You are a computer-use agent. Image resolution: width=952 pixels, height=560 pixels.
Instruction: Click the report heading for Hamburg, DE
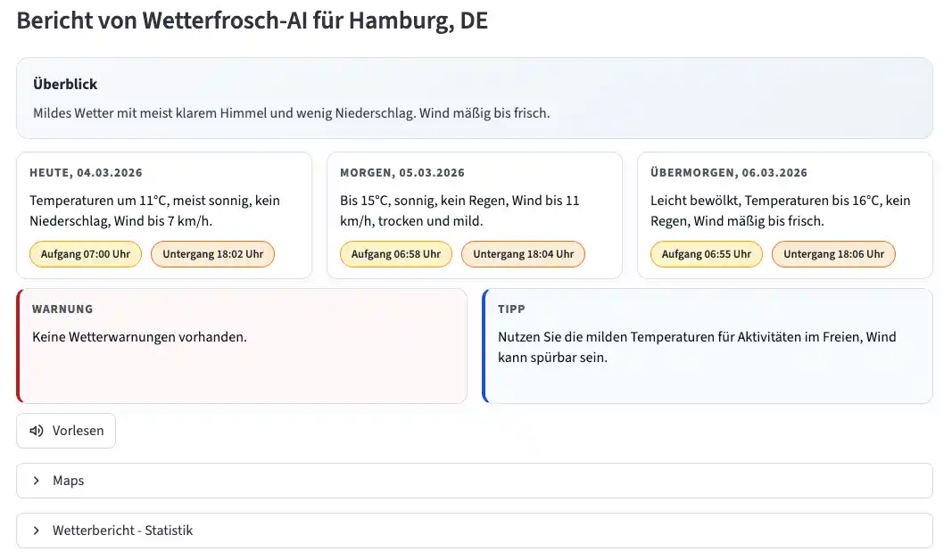point(252,21)
